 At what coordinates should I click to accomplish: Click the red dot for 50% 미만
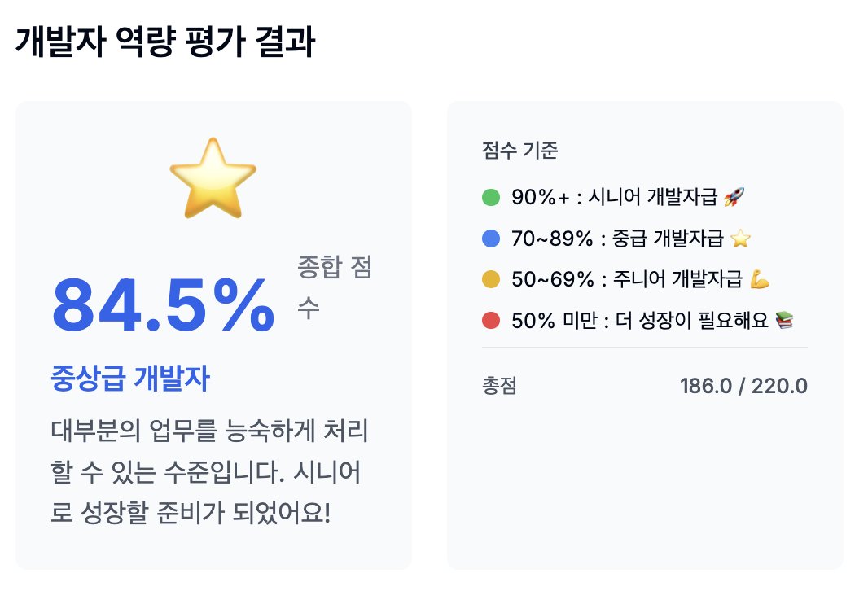pyautogui.click(x=491, y=321)
